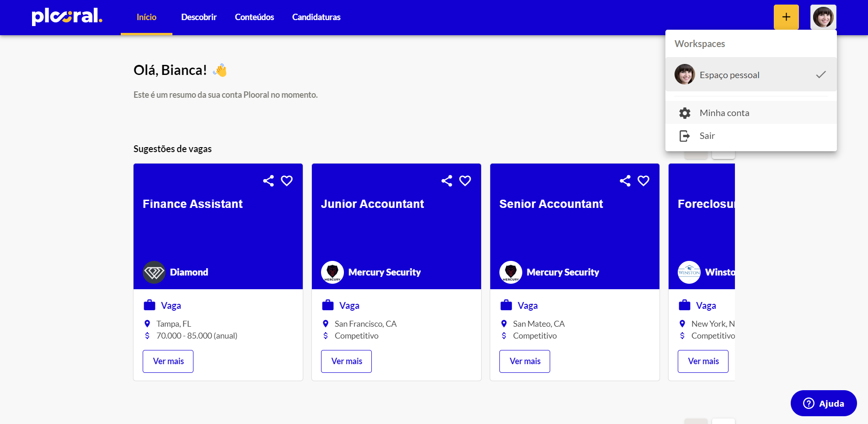Open the Finance Assistant job title
The height and width of the screenshot is (424, 868).
[193, 204]
